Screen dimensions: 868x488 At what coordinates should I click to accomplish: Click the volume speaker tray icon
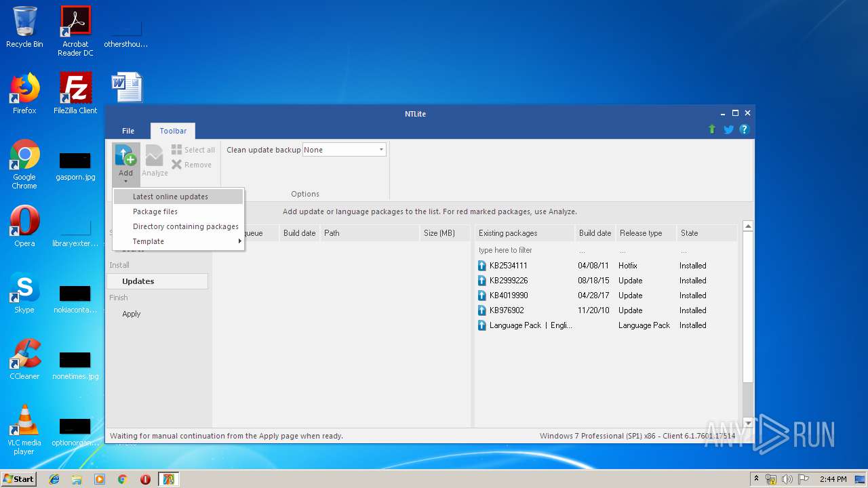[x=787, y=479]
